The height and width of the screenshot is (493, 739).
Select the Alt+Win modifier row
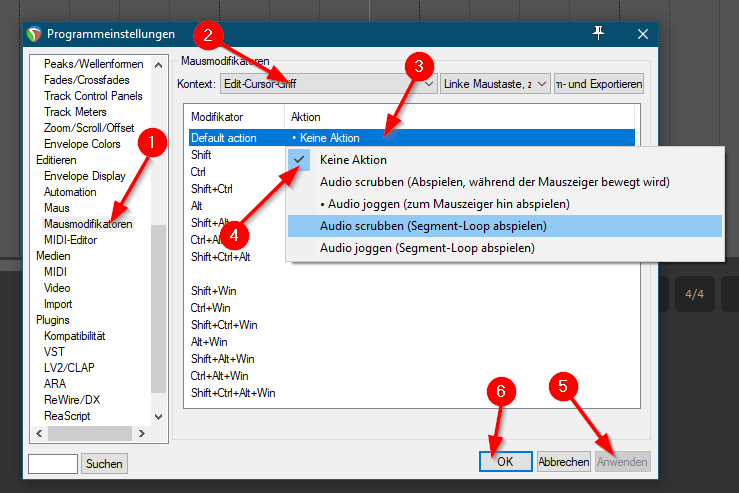(x=209, y=342)
